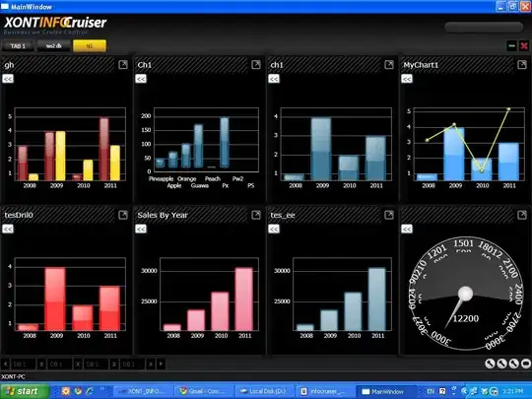Click the 12200 gauge value
Screen dimensions: 532x399
pyautogui.click(x=466, y=318)
